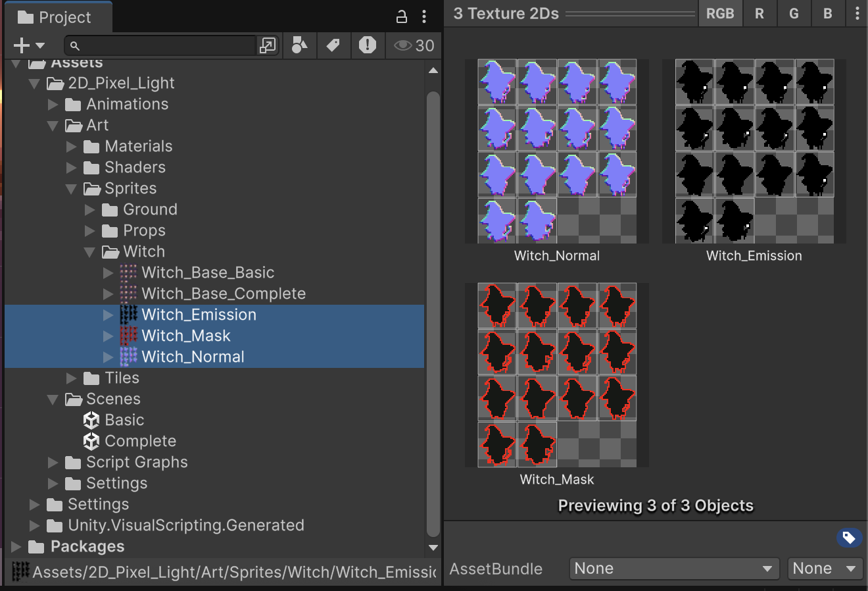The width and height of the screenshot is (868, 591).
Task: Expand the Animations folder arrow
Action: tap(53, 105)
